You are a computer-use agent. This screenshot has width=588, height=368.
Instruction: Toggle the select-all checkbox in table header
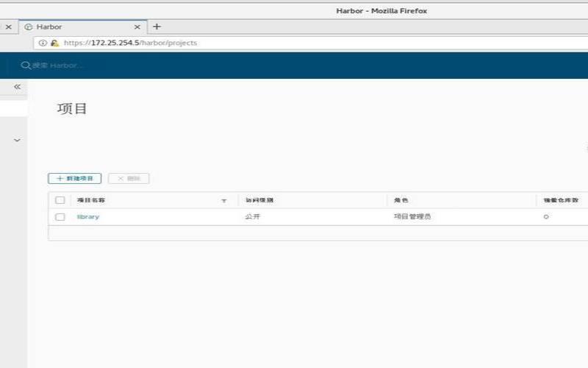pyautogui.click(x=60, y=200)
